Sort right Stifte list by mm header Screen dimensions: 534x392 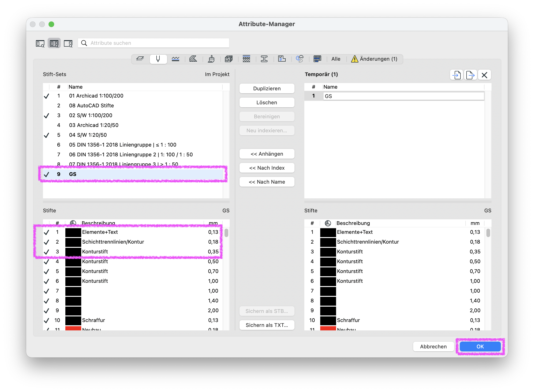475,223
